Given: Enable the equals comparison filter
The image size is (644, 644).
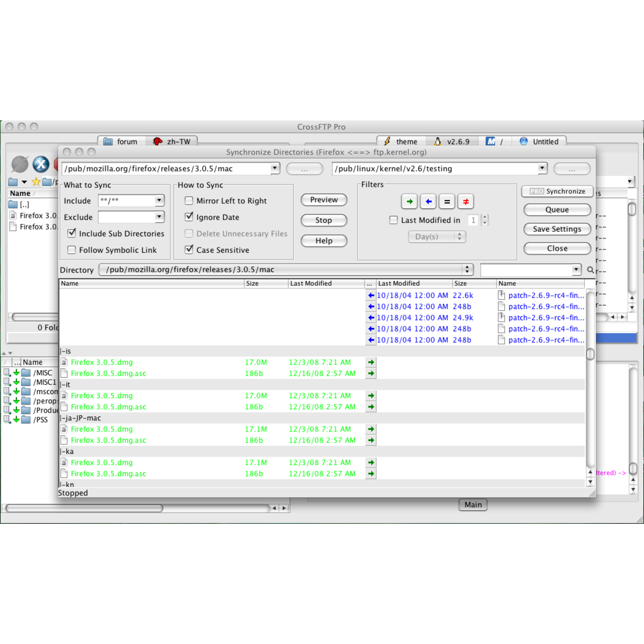Looking at the screenshot, I should pyautogui.click(x=447, y=201).
